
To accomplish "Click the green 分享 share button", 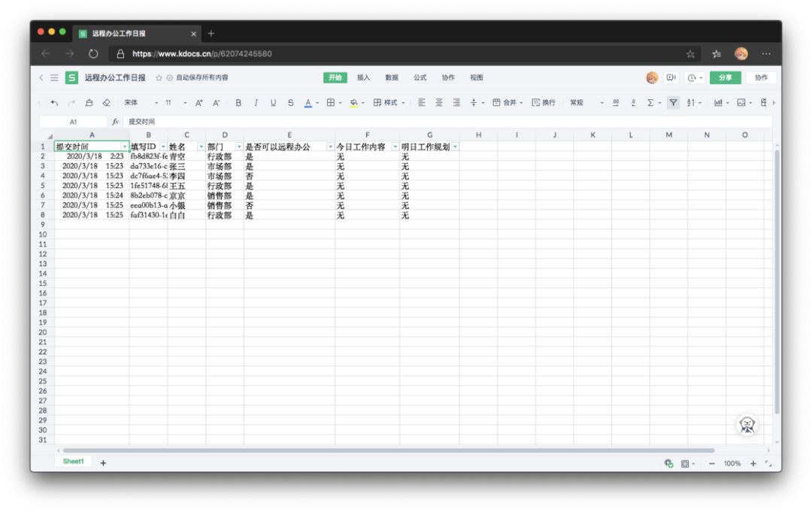I will click(x=725, y=77).
